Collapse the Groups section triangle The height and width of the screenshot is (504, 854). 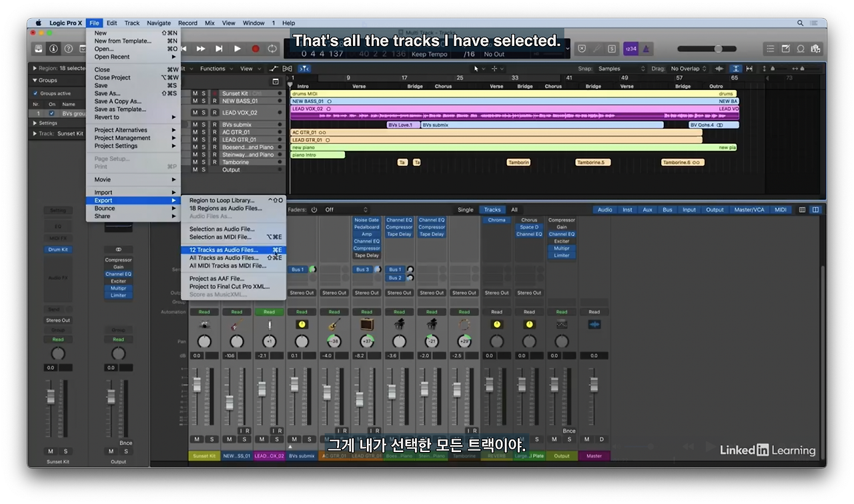pyautogui.click(x=35, y=80)
